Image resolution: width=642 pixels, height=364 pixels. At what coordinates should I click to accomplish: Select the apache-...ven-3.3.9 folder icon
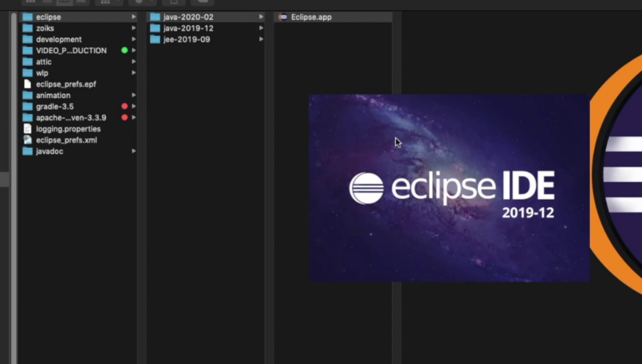(28, 118)
